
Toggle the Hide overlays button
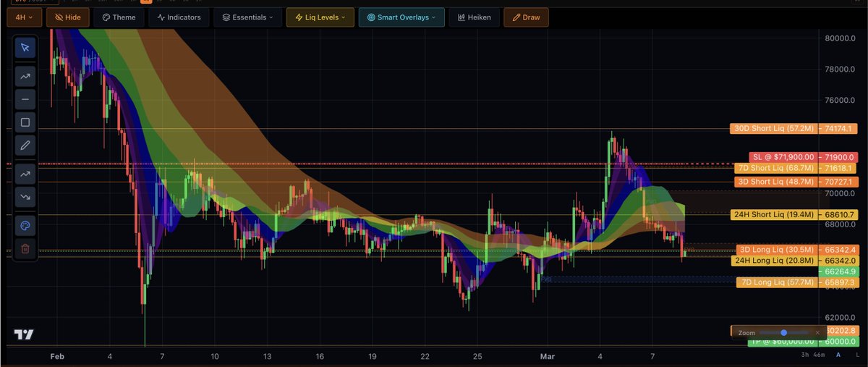(x=69, y=17)
